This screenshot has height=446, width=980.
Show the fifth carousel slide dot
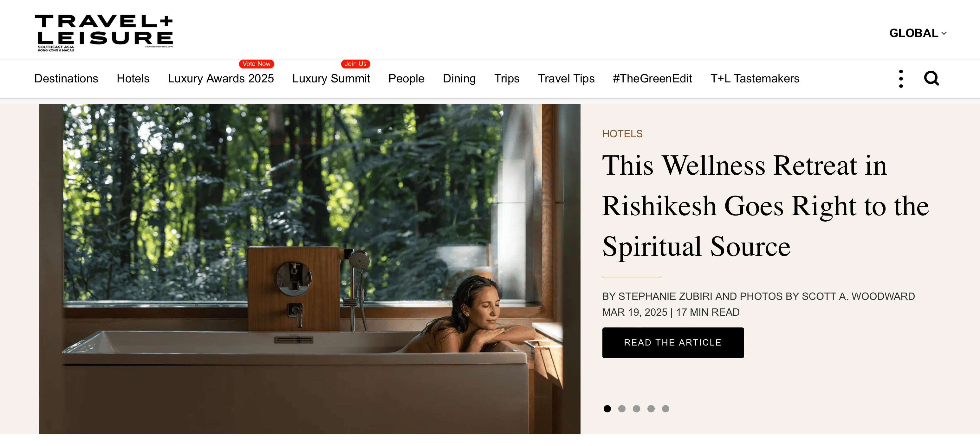coord(665,409)
